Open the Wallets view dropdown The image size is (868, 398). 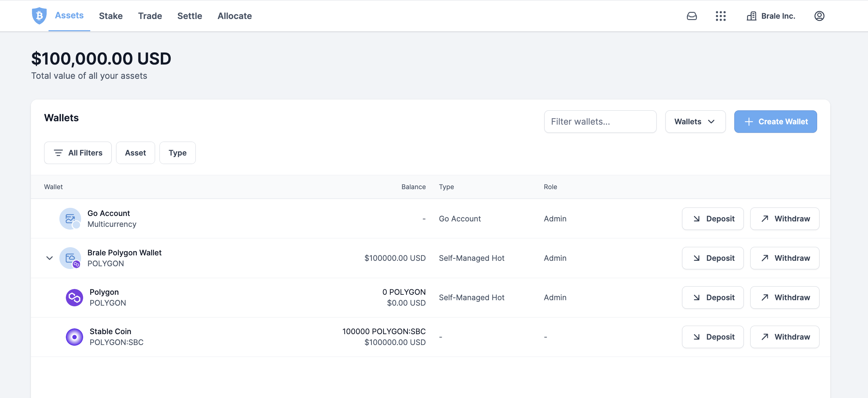(x=695, y=122)
